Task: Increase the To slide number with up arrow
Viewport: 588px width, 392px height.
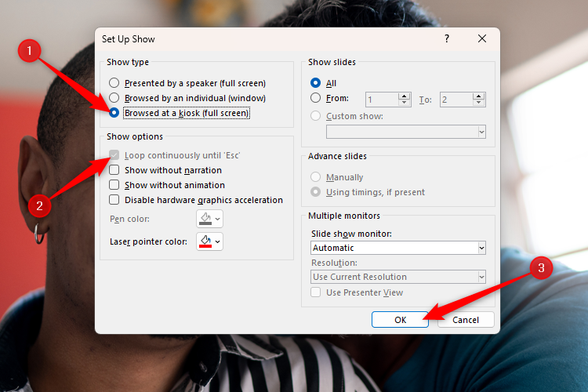Action: (478, 96)
